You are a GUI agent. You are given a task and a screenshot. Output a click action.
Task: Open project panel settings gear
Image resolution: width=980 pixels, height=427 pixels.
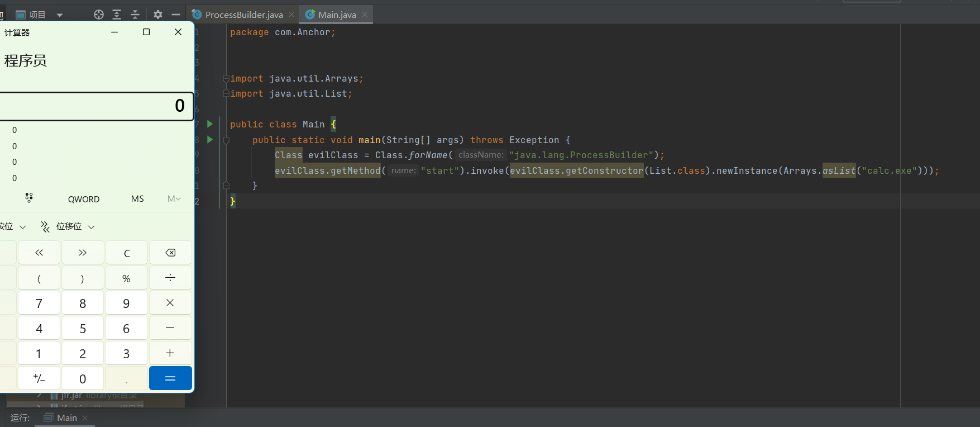tap(158, 15)
